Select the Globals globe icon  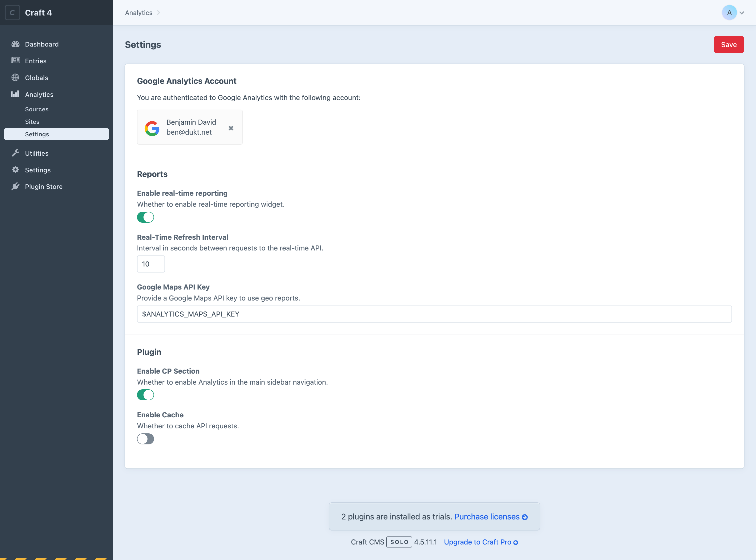tap(15, 77)
